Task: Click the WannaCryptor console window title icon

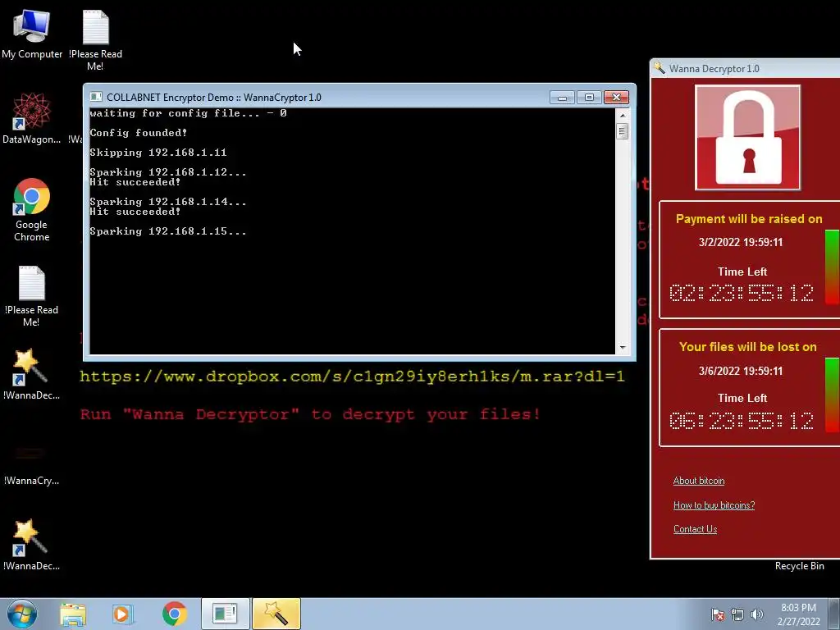Action: point(96,97)
